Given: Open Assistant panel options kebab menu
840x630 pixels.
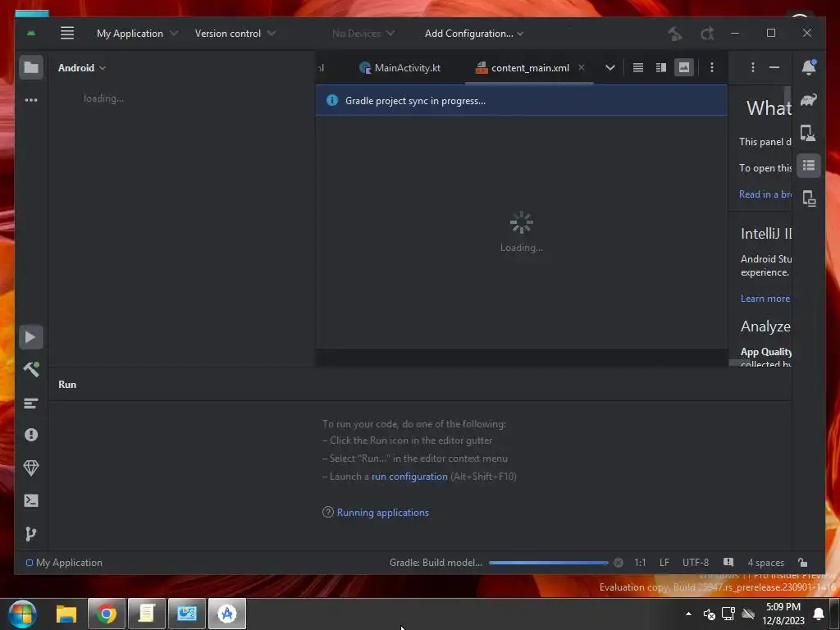Looking at the screenshot, I should pyautogui.click(x=753, y=67).
